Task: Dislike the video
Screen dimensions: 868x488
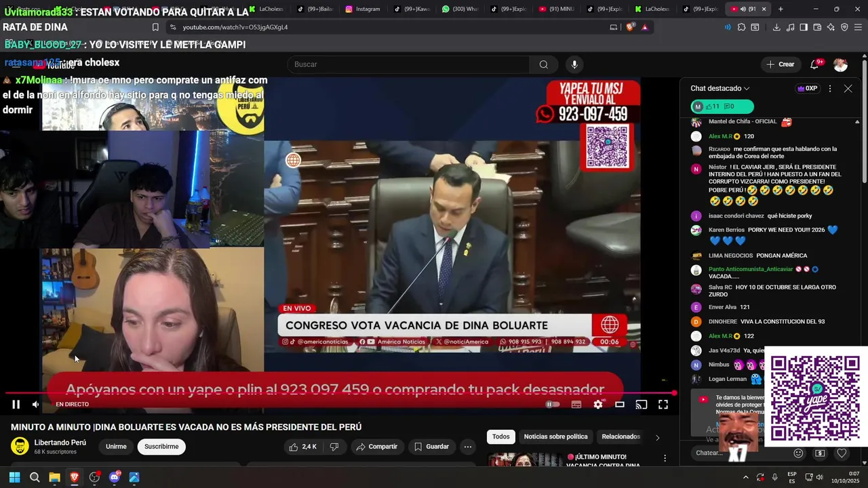Action: [x=334, y=447]
